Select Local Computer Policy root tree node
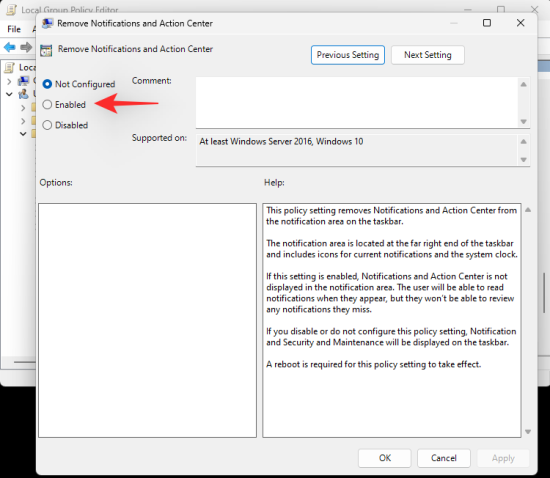 21,67
